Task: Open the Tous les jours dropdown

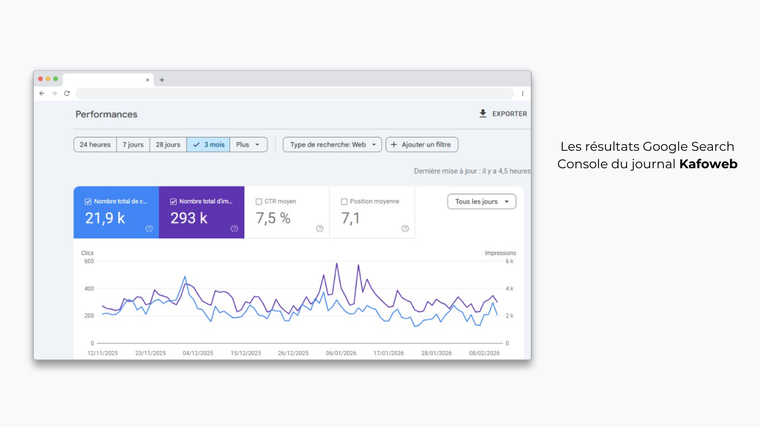Action: [x=481, y=202]
